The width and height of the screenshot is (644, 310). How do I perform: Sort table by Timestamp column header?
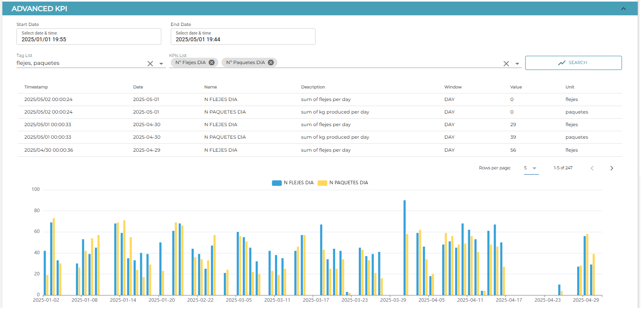[36, 87]
